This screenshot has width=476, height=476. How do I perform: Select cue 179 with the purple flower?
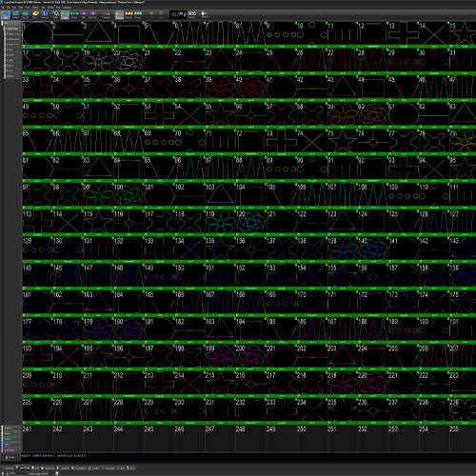98,330
